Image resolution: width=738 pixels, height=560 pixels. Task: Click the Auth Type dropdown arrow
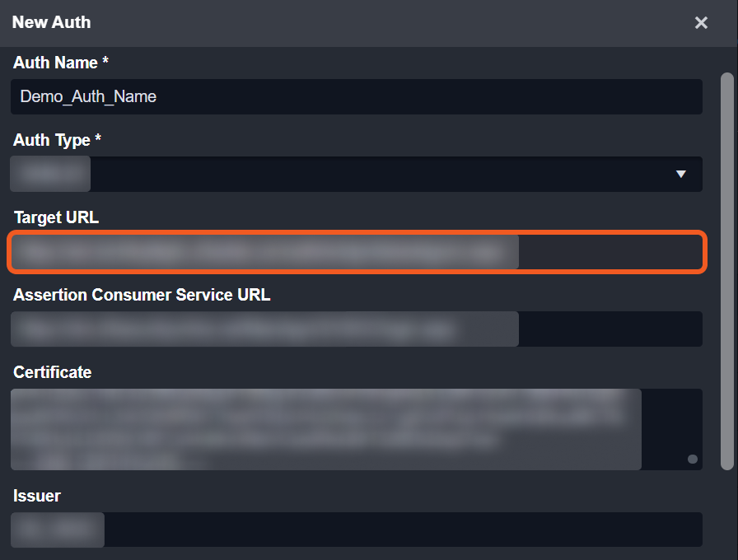click(x=680, y=174)
